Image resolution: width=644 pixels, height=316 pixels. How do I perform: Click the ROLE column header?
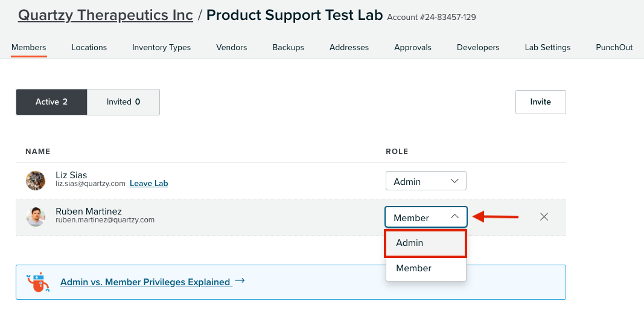coord(397,151)
